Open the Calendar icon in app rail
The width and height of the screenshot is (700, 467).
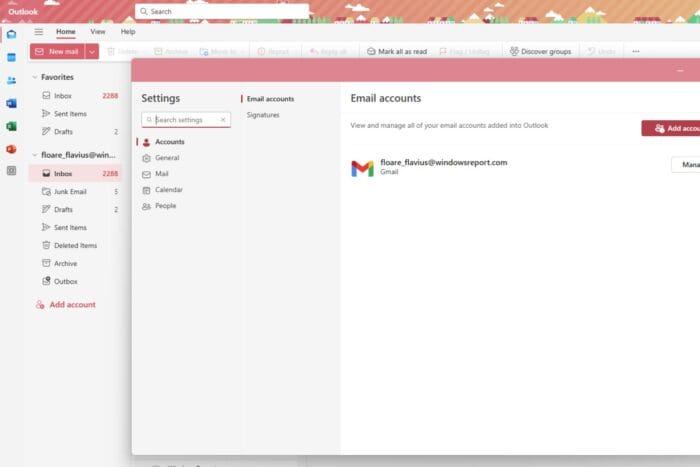pyautogui.click(x=12, y=57)
